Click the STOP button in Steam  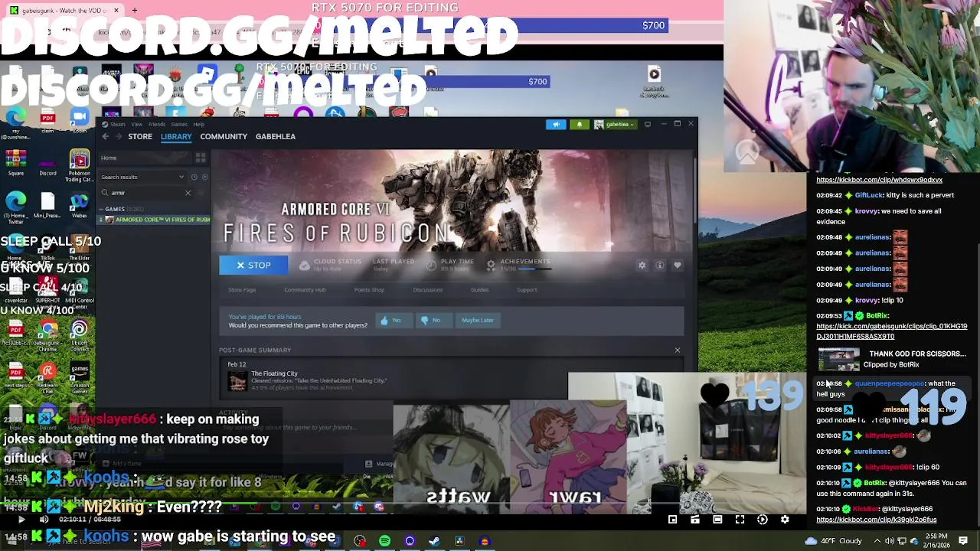point(253,265)
